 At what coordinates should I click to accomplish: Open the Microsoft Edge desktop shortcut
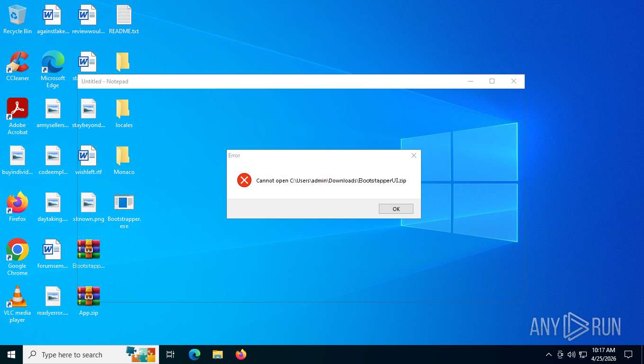(53, 69)
